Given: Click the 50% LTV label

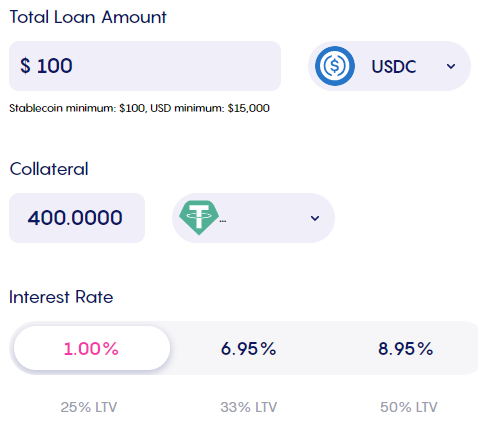Looking at the screenshot, I should [x=409, y=407].
